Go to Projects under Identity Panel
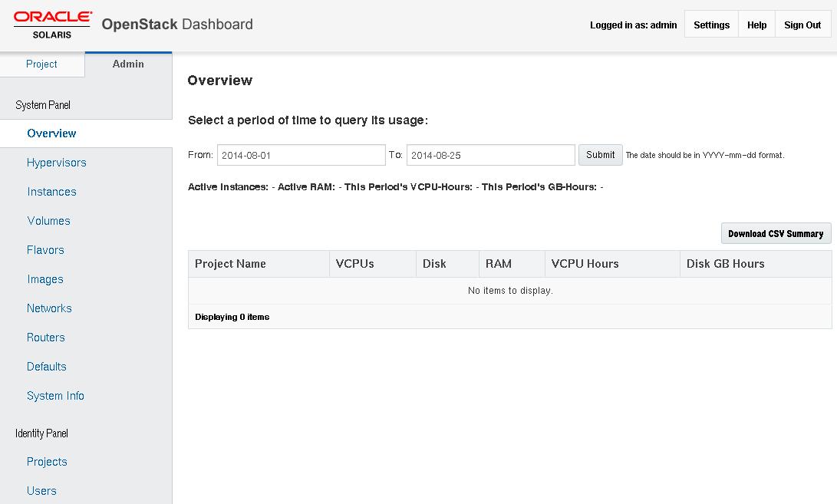Image resolution: width=837 pixels, height=504 pixels. [x=47, y=461]
